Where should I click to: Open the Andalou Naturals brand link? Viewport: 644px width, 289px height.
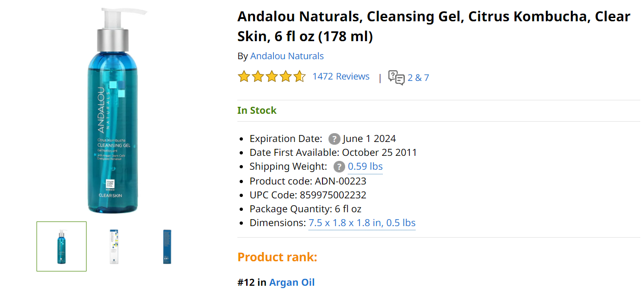[x=287, y=56]
